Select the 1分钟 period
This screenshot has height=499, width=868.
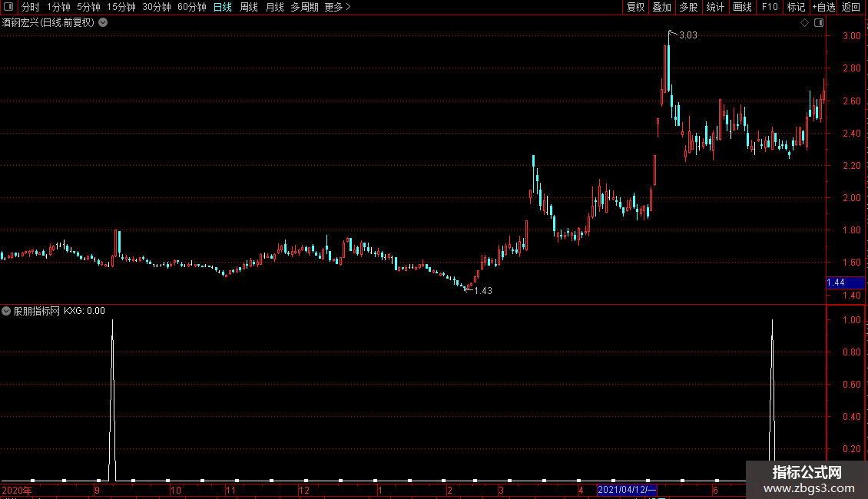[x=58, y=7]
